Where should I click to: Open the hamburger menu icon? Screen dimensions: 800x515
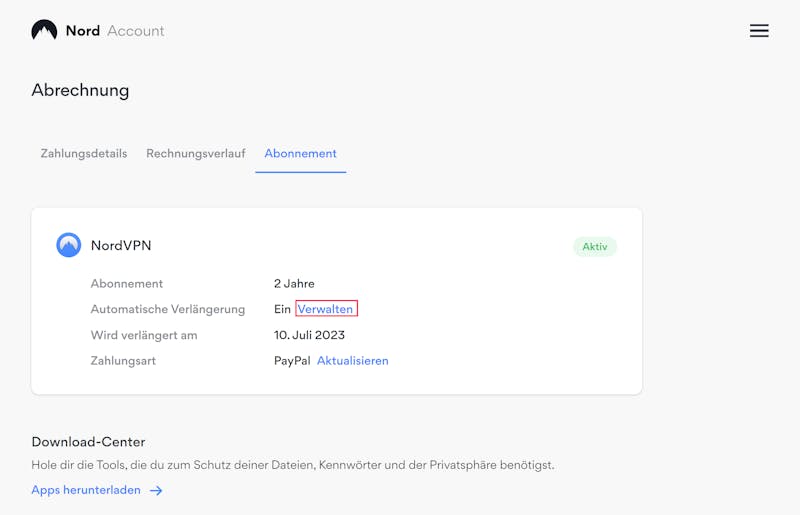[759, 31]
